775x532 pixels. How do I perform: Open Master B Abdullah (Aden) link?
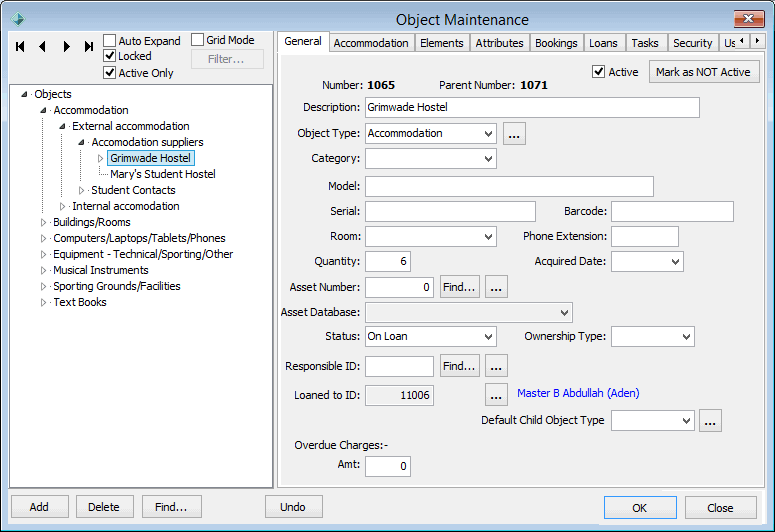pyautogui.click(x=578, y=393)
